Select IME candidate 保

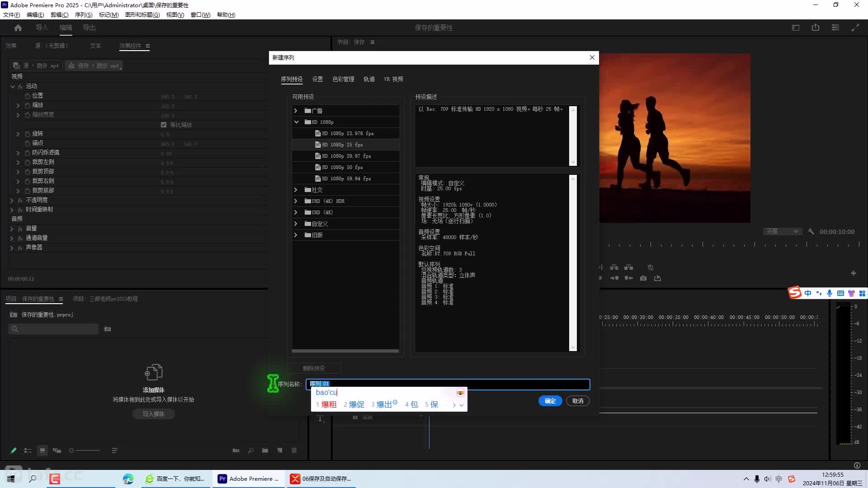432,404
